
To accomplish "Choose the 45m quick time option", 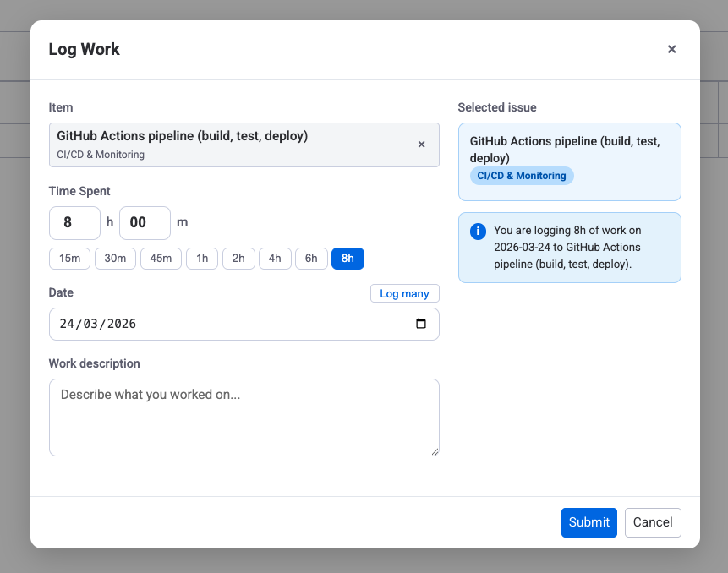I will tap(161, 258).
